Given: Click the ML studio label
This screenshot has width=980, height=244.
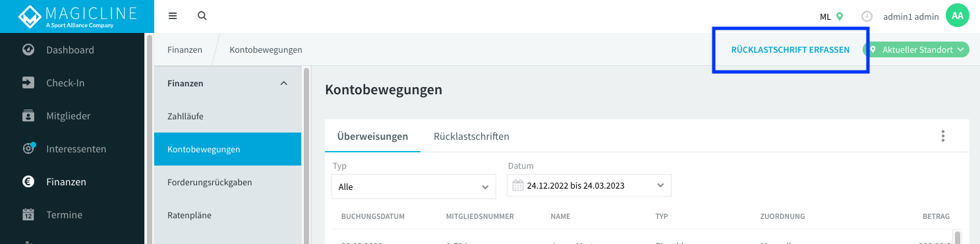Looking at the screenshot, I should [825, 16].
